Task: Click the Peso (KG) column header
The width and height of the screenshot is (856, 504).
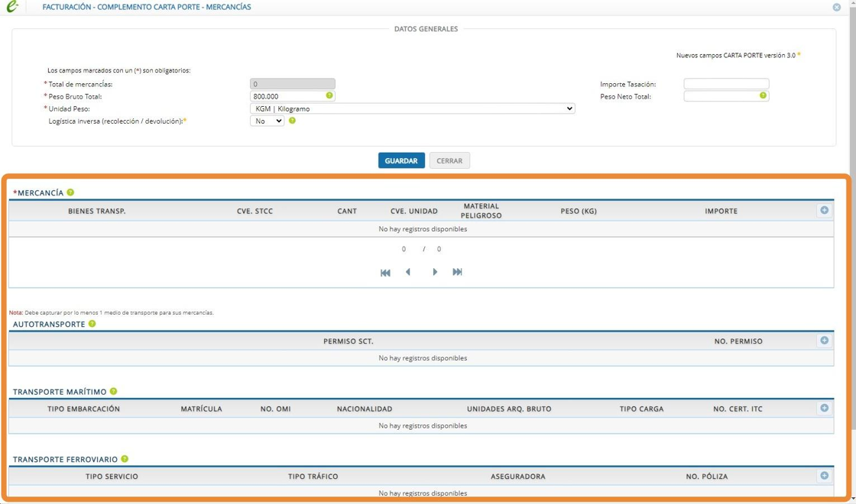Action: click(x=579, y=211)
